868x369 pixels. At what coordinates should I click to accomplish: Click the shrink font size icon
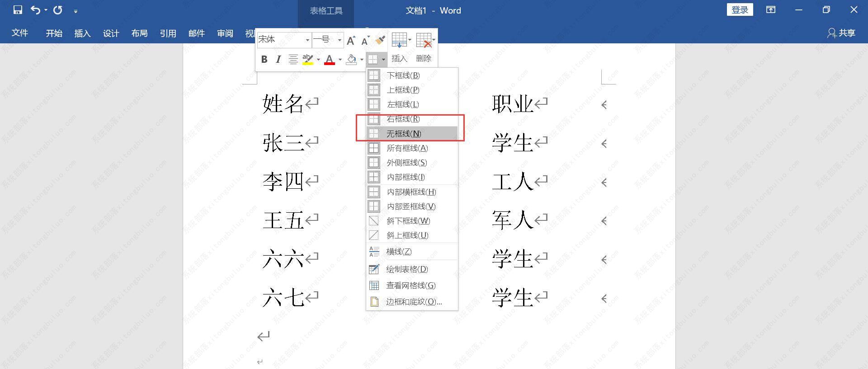coord(365,41)
